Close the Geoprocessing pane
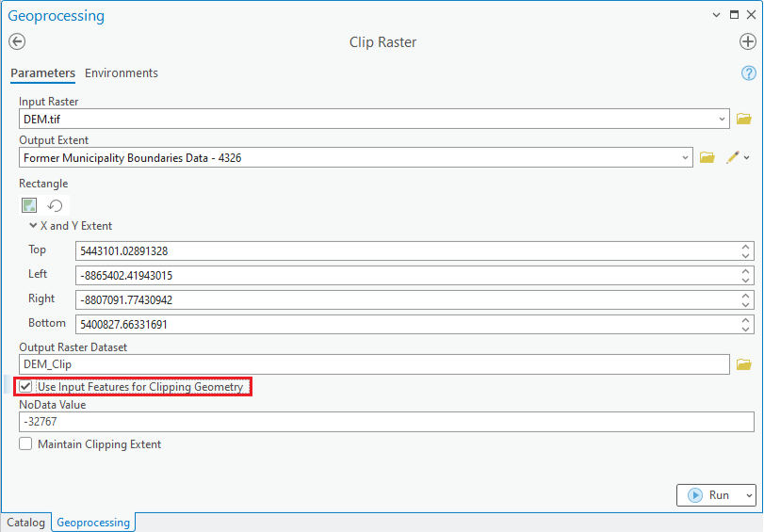 tap(752, 15)
